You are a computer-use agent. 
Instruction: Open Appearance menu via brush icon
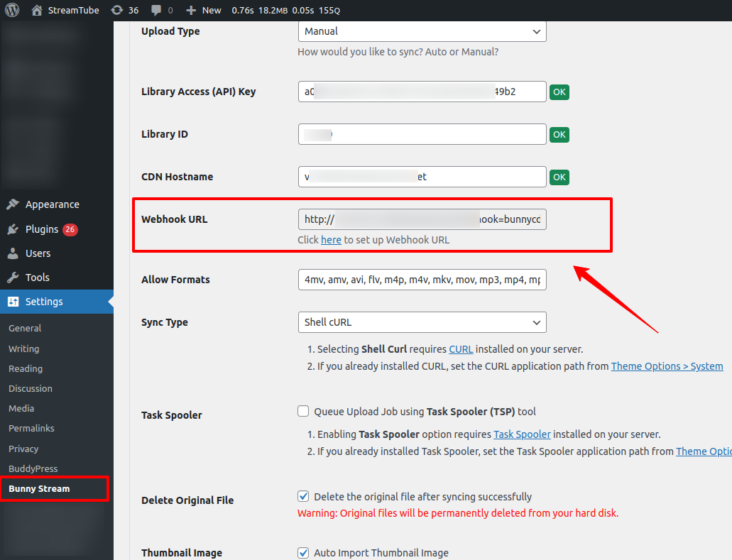click(x=13, y=204)
